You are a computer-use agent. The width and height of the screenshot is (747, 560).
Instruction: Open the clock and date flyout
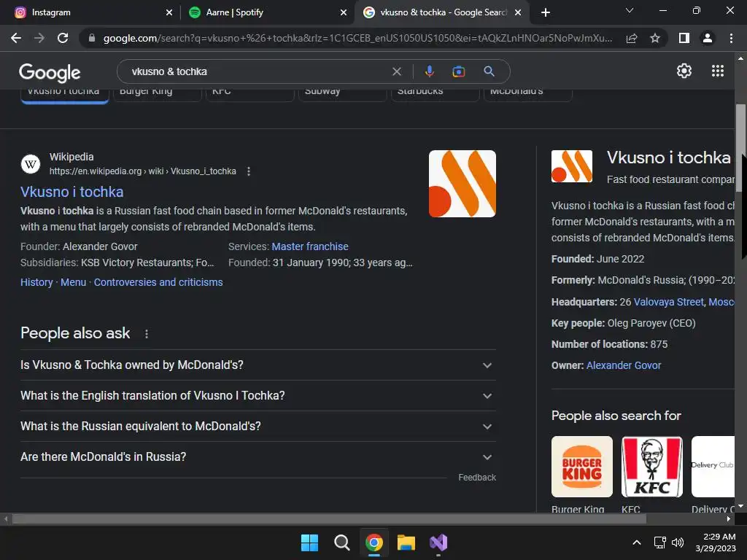click(716, 542)
